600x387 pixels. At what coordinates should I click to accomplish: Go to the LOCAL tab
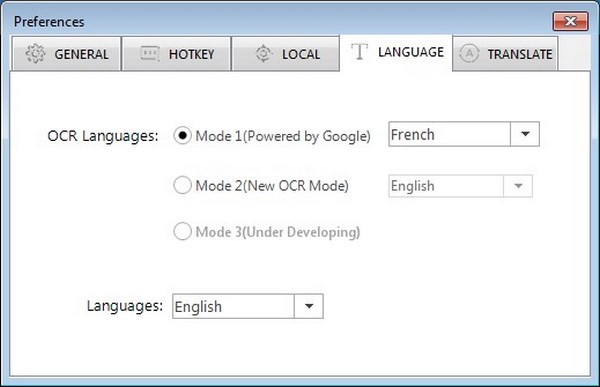[x=285, y=54]
